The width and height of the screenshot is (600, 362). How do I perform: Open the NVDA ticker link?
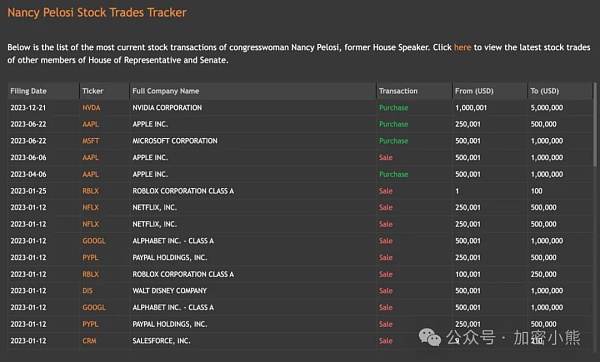click(x=91, y=108)
